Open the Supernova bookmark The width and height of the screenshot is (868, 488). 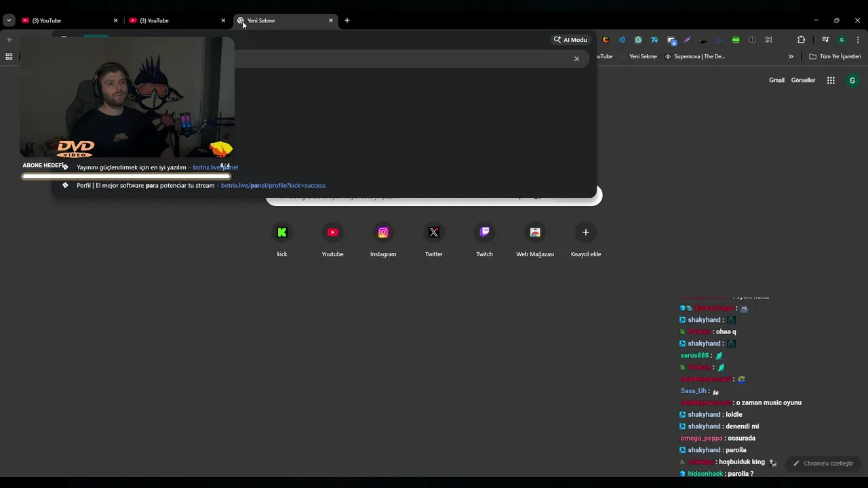coord(695,56)
